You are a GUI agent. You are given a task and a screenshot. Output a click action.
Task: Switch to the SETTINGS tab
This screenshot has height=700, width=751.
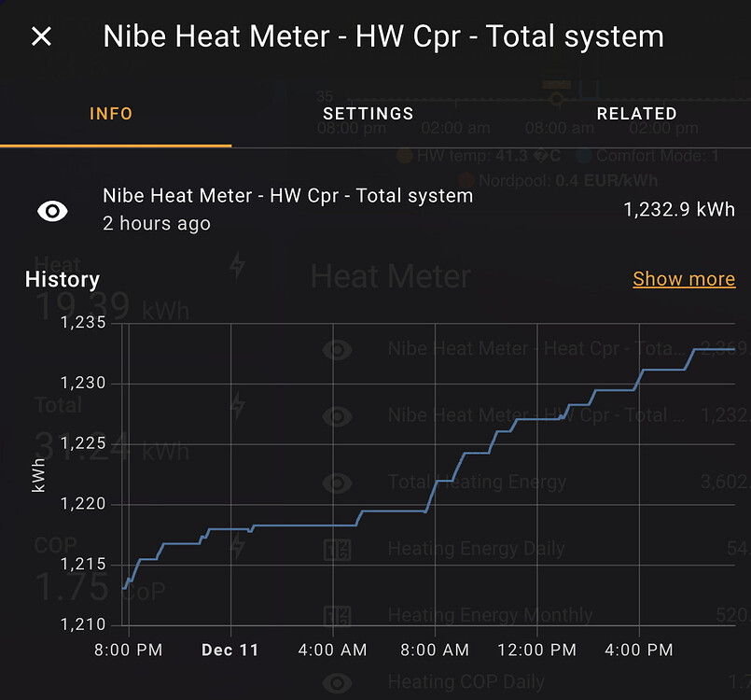368,113
